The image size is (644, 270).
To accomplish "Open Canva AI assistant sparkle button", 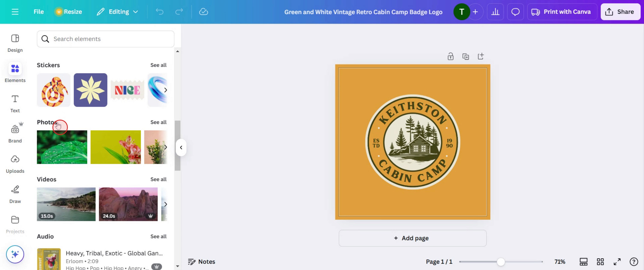I will point(15,254).
